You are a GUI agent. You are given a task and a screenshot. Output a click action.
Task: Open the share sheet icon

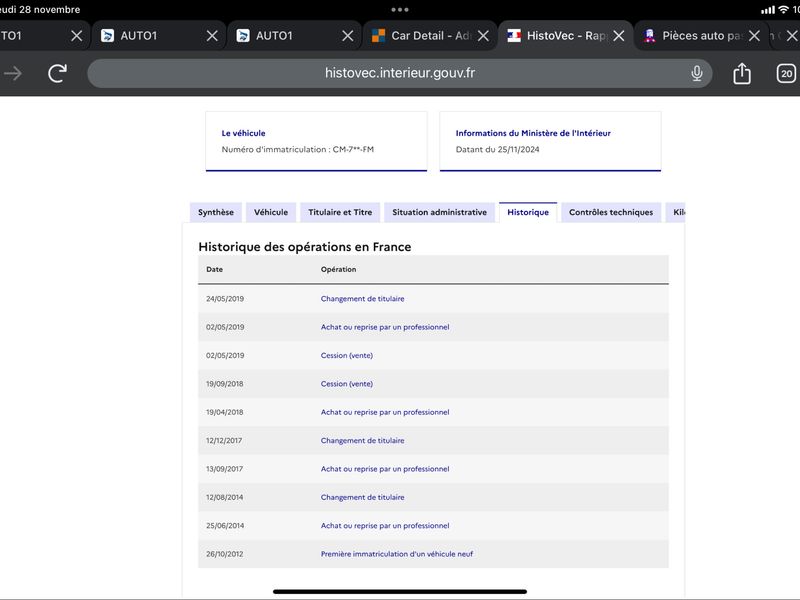pyautogui.click(x=742, y=73)
